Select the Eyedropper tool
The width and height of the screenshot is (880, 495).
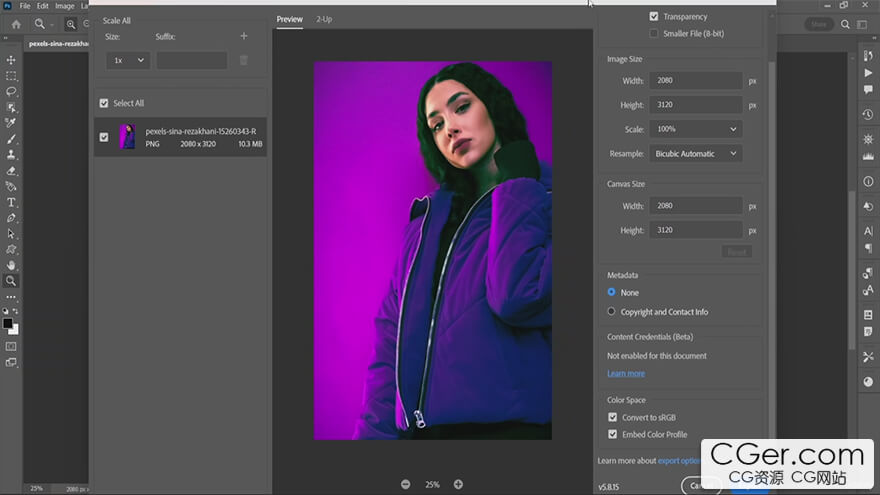tap(11, 123)
